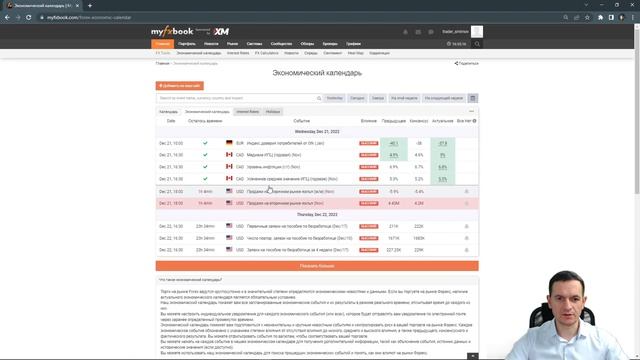
Task: Toggle alert bell for Число повтор. заявок row
Action: pyautogui.click(x=467, y=238)
